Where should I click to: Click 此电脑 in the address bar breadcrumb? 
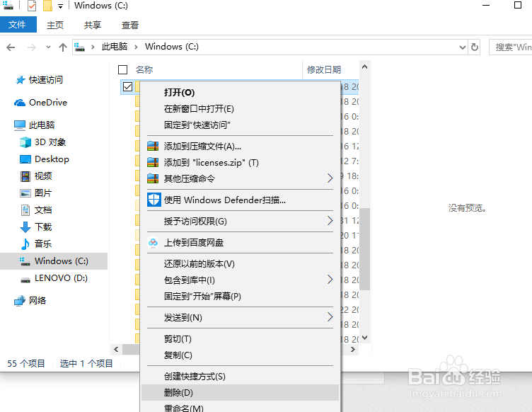[115, 47]
